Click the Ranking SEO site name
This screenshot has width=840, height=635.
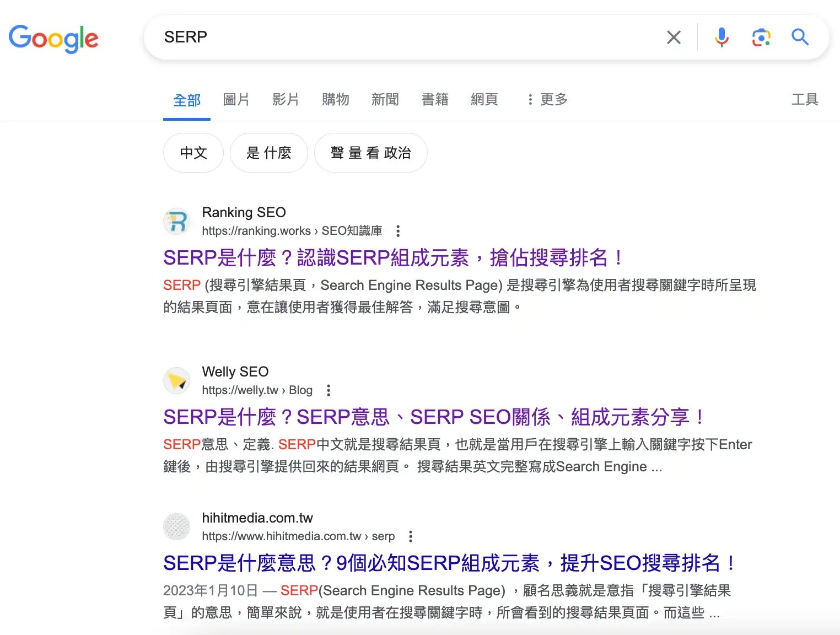244,213
